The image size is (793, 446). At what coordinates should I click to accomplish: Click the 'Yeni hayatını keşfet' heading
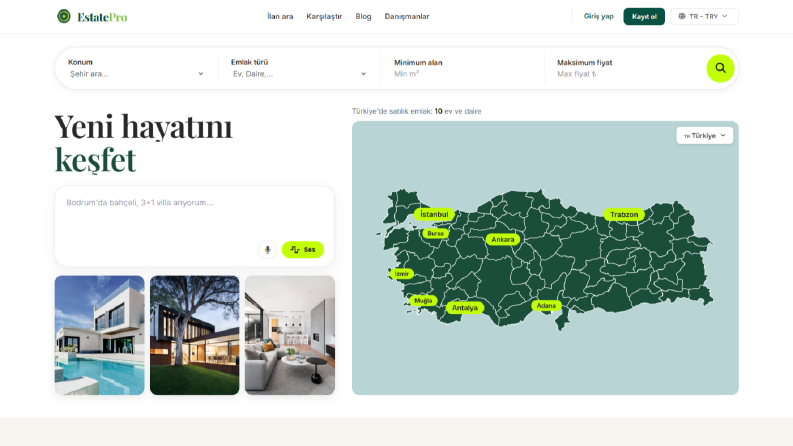[143, 143]
